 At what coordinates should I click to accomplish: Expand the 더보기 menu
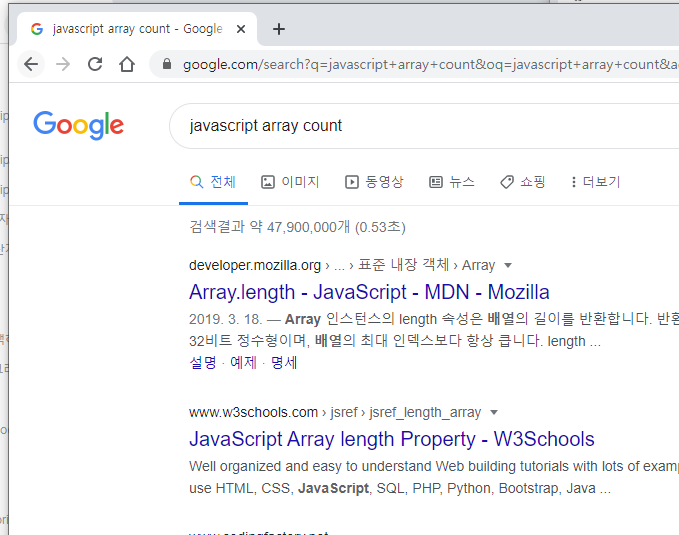pyautogui.click(x=596, y=182)
